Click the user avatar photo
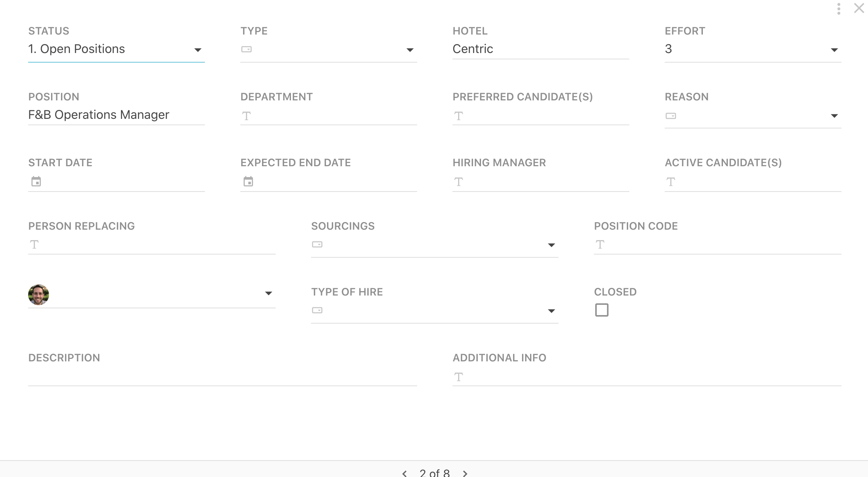The height and width of the screenshot is (477, 868). (x=39, y=295)
